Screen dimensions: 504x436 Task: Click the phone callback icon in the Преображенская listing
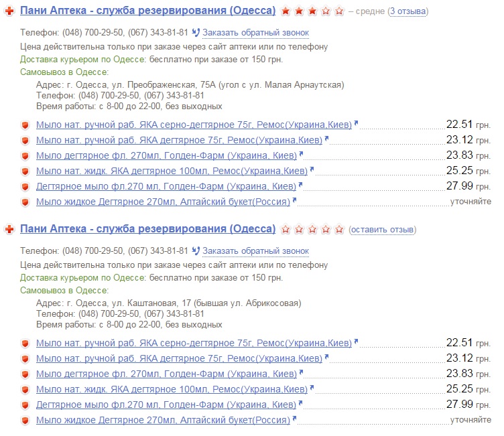[x=196, y=32]
